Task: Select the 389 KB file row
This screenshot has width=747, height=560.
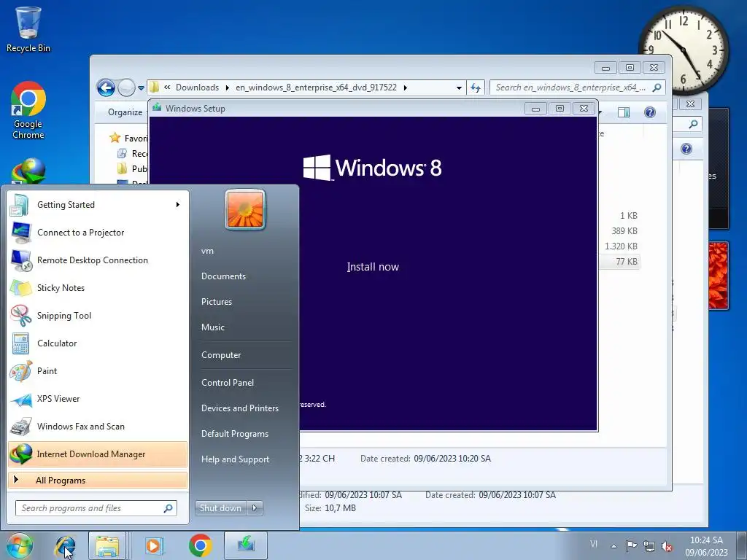Action: click(x=619, y=231)
